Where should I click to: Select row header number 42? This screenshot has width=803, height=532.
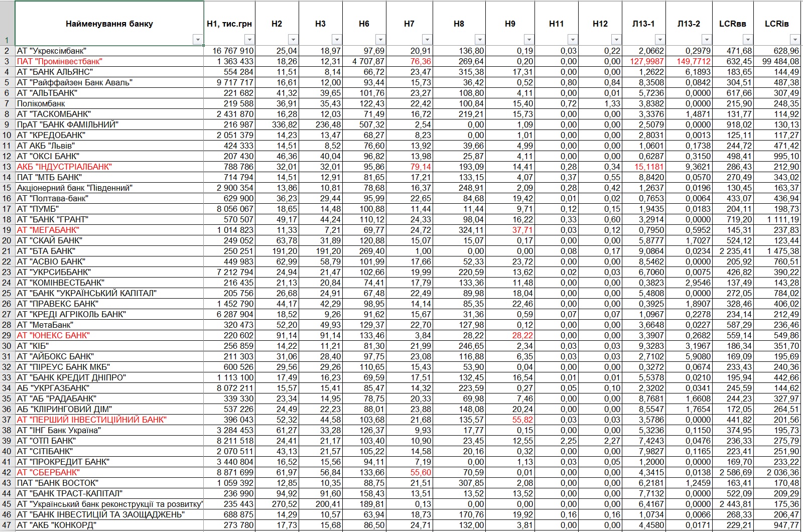(7, 472)
